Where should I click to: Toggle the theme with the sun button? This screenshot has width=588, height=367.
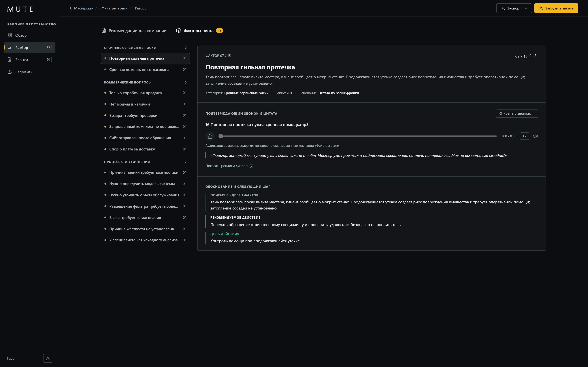[x=48, y=358]
